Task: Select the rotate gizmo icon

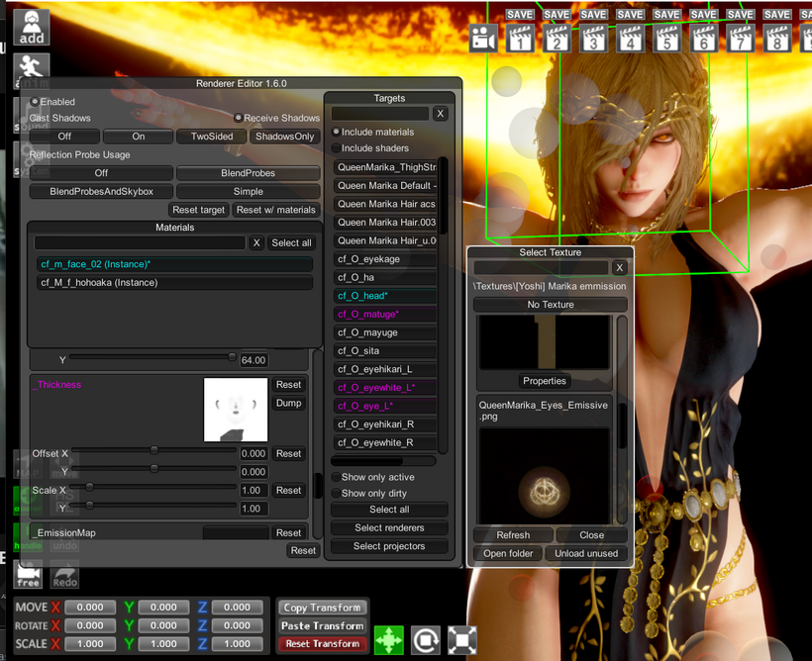Action: 426,640
